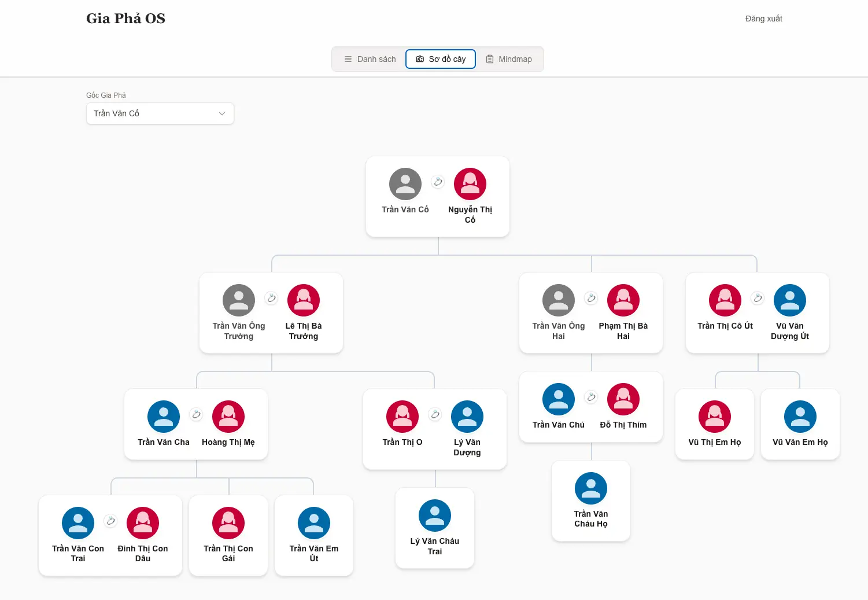Click the ring icon beside Trần Thị Cô Út

click(757, 298)
